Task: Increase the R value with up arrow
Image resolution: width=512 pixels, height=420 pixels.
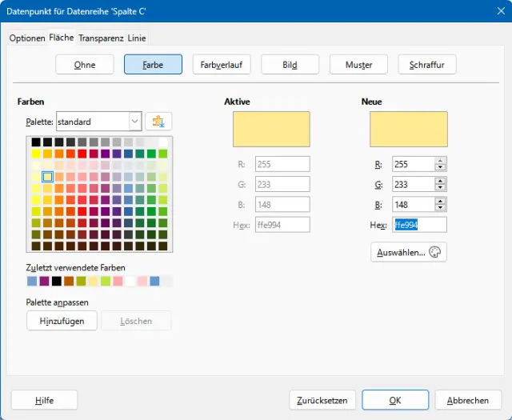Action: click(x=440, y=161)
